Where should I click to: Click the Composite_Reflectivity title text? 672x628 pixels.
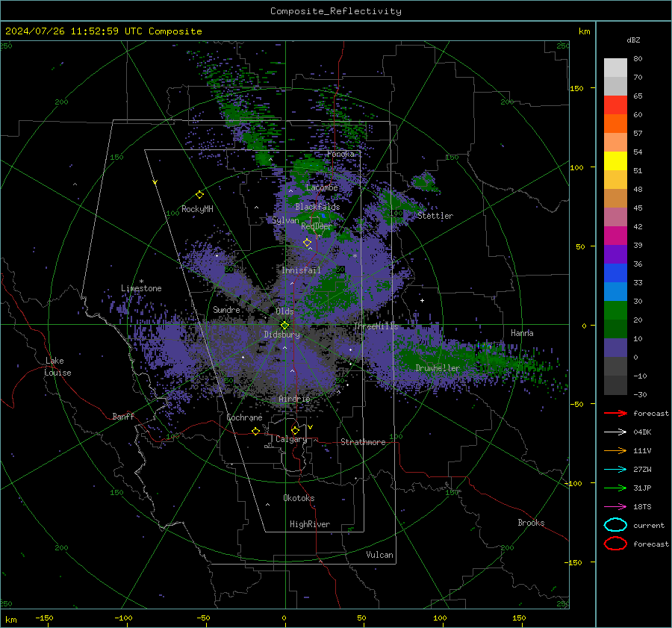click(x=336, y=11)
